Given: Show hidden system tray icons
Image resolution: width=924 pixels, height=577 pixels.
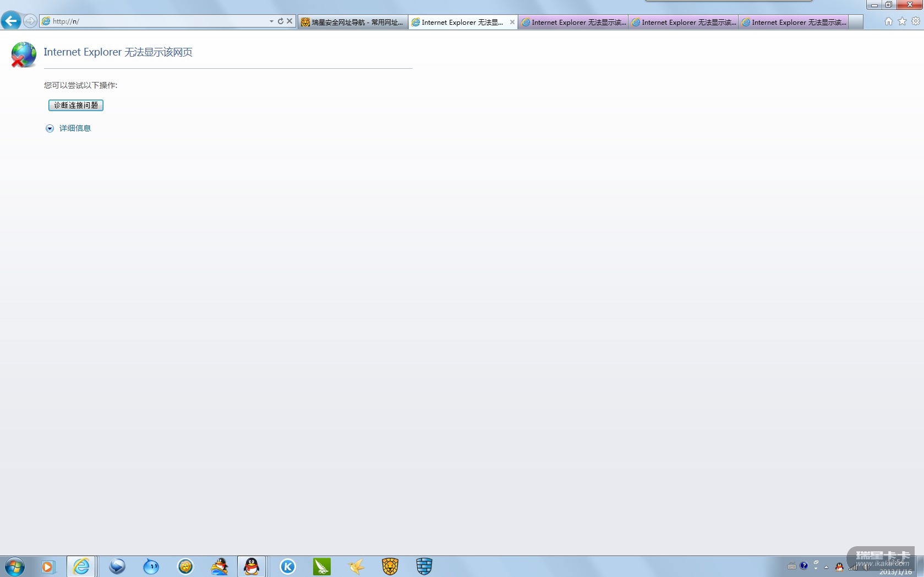Looking at the screenshot, I should tap(827, 567).
